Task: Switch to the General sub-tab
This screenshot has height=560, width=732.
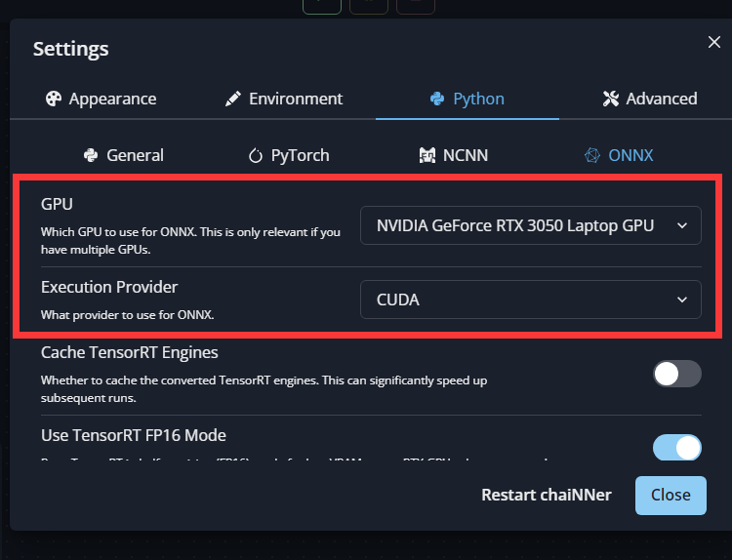Action: (x=124, y=155)
